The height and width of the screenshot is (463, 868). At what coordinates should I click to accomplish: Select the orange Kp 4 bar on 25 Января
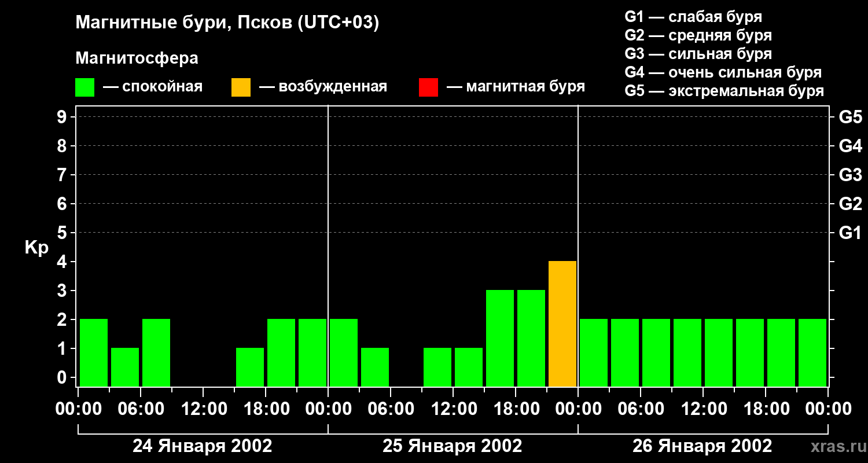pyautogui.click(x=562, y=324)
